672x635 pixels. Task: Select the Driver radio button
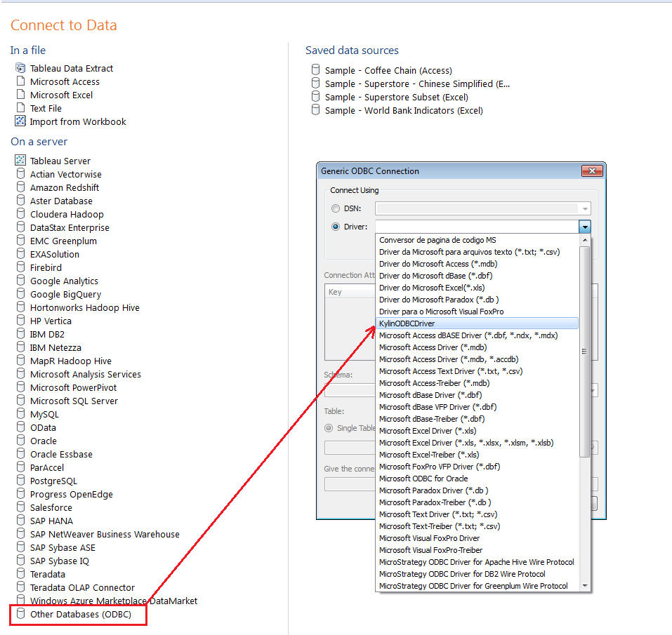335,227
